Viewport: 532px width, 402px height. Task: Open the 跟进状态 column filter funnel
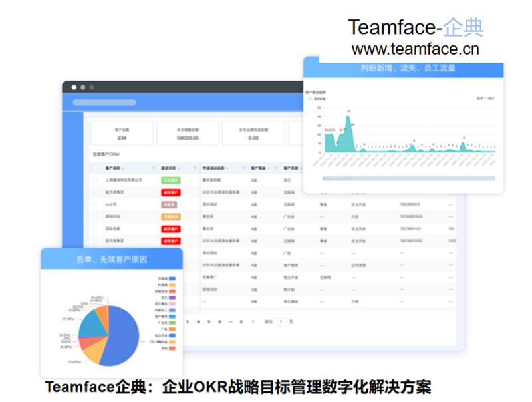coord(195,168)
